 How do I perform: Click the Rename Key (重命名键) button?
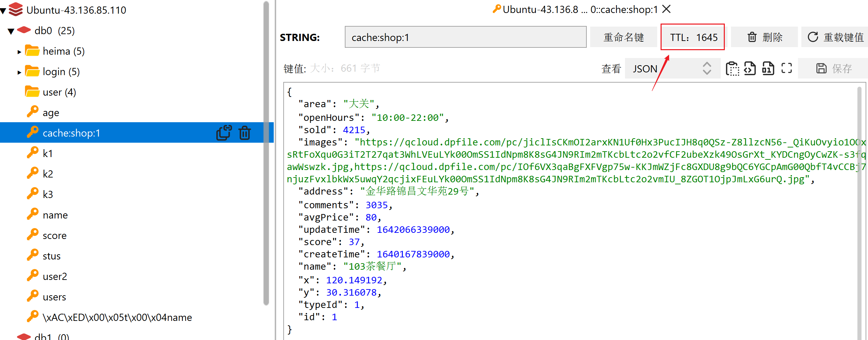point(623,37)
